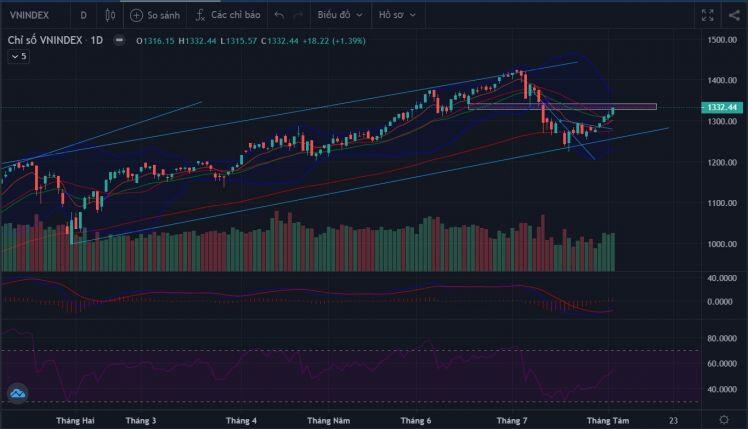Image resolution: width=748 pixels, height=429 pixels.
Task: Click the Tháng Tám time axis label
Action: [x=608, y=420]
